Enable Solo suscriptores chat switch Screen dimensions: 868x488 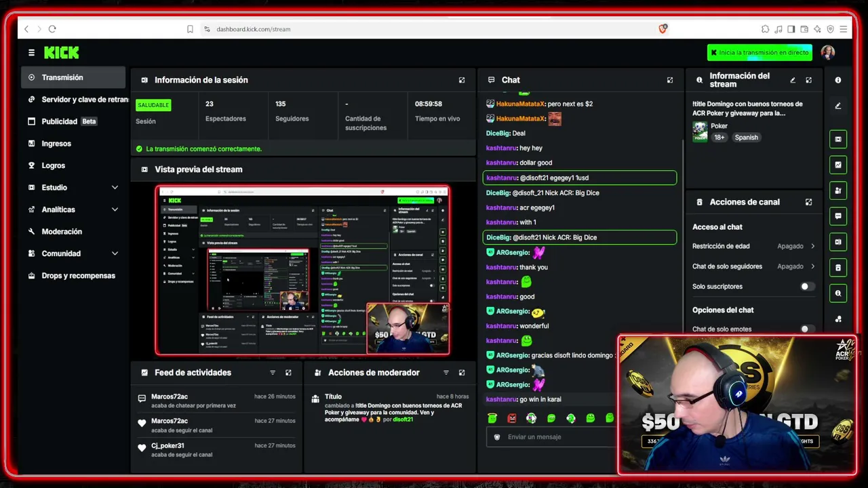(x=806, y=287)
